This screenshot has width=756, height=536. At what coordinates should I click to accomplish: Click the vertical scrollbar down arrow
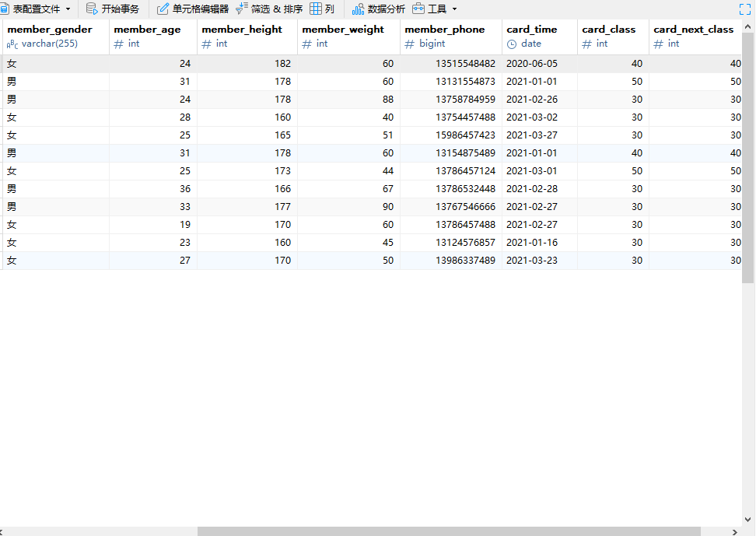click(747, 520)
